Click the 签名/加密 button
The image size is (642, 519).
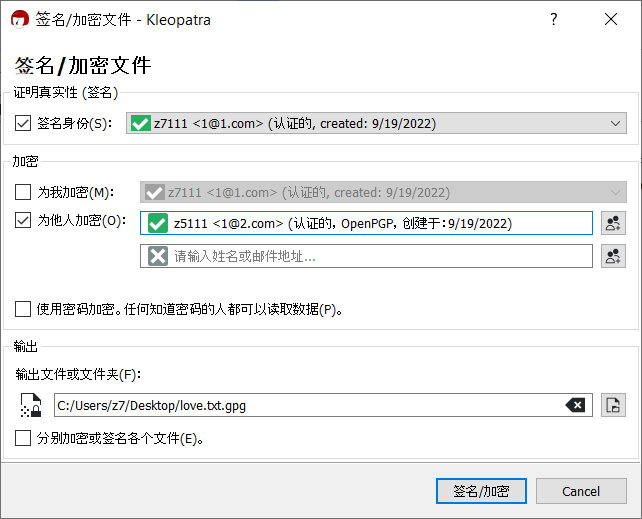point(482,491)
